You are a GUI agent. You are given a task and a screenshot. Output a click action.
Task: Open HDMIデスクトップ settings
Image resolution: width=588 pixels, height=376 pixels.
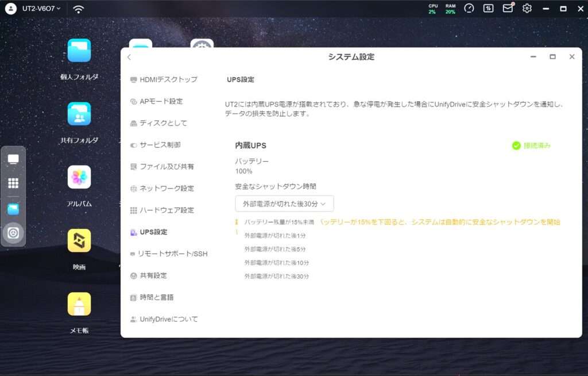click(164, 80)
